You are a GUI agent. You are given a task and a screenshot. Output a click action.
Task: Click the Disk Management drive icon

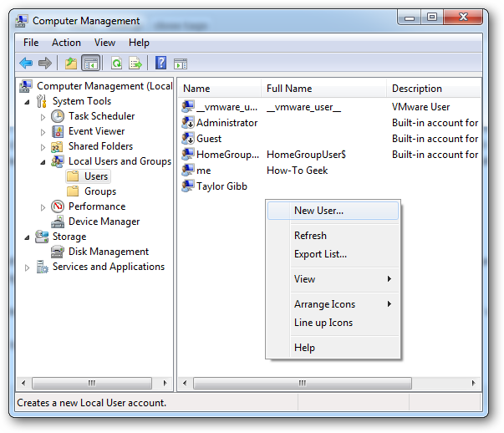pyautogui.click(x=58, y=252)
